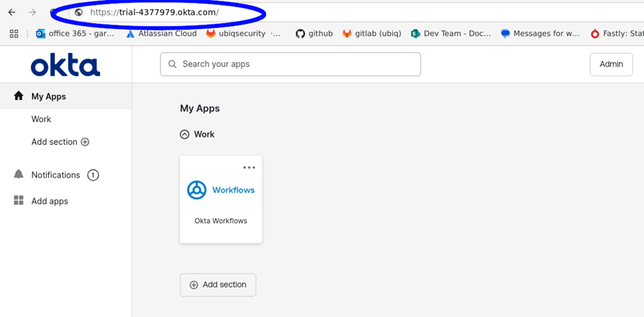Open the Fastly Status bookmark
Image resolution: width=644 pixels, height=317 pixels.
(x=617, y=34)
